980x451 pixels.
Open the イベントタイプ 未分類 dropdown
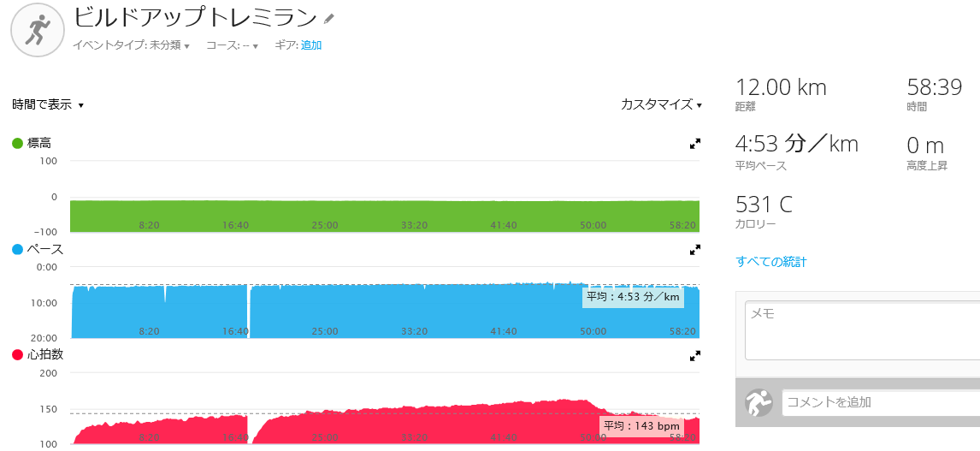tap(131, 45)
